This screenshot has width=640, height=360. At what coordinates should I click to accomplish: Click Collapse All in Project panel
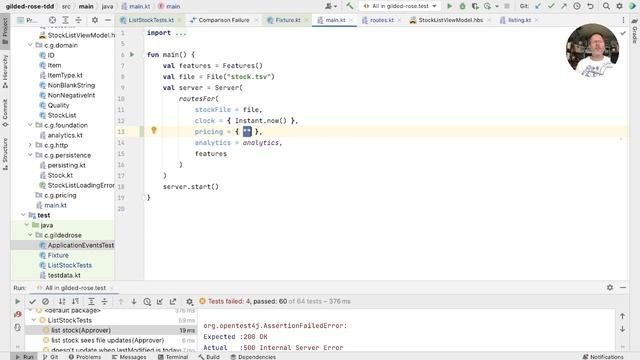78,20
